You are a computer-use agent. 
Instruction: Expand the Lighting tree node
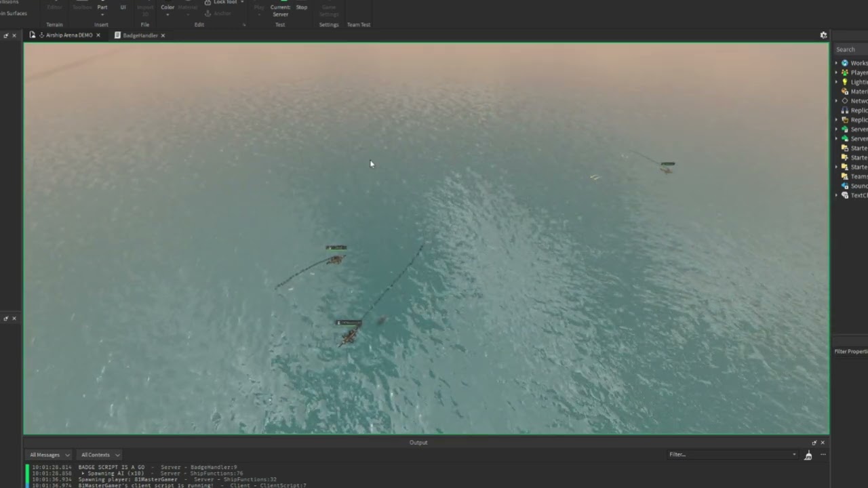click(836, 82)
